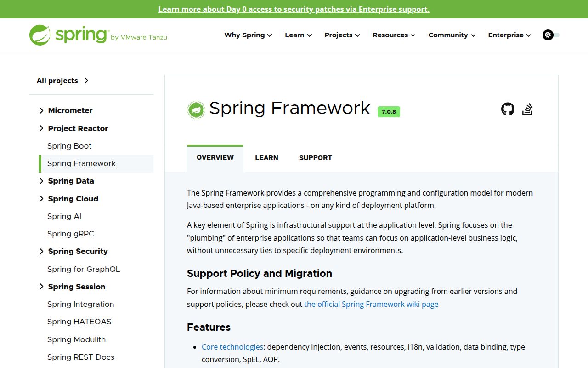Click the Spring Security label
This screenshot has height=368, width=588.
pyautogui.click(x=78, y=251)
